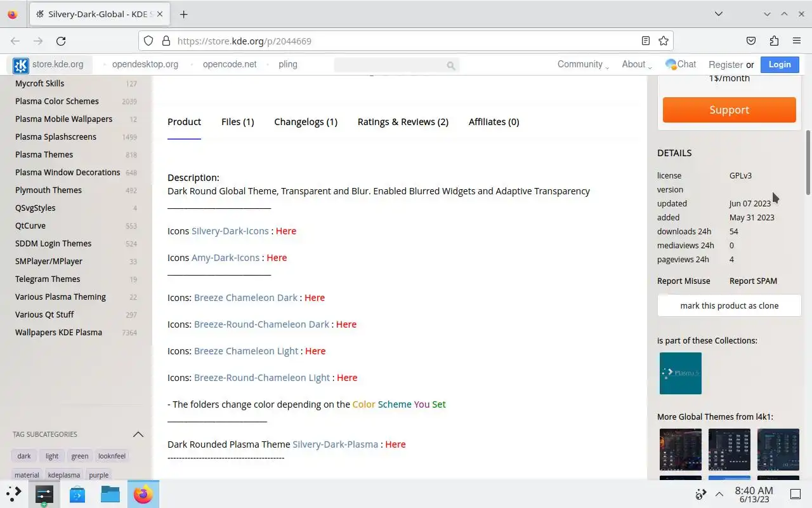Open Plasma 5 collection thumbnail
Viewport: 812px width, 508px height.
coord(681,373)
